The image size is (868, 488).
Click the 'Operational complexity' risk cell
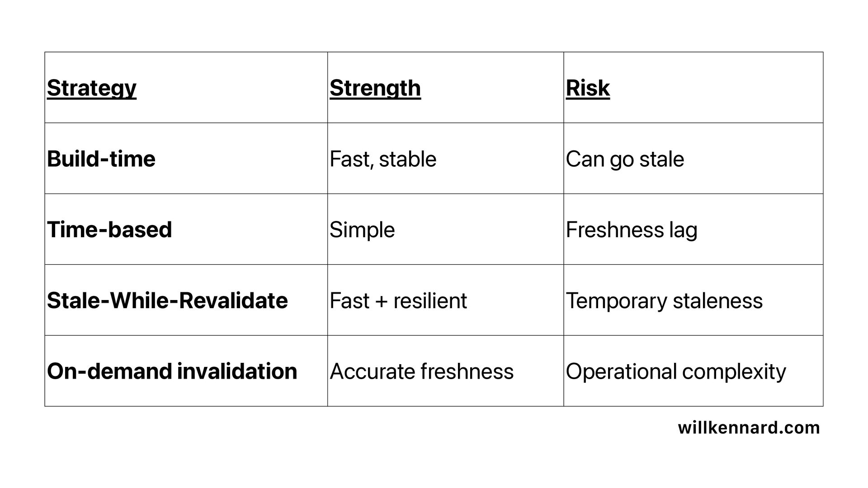pyautogui.click(x=693, y=371)
